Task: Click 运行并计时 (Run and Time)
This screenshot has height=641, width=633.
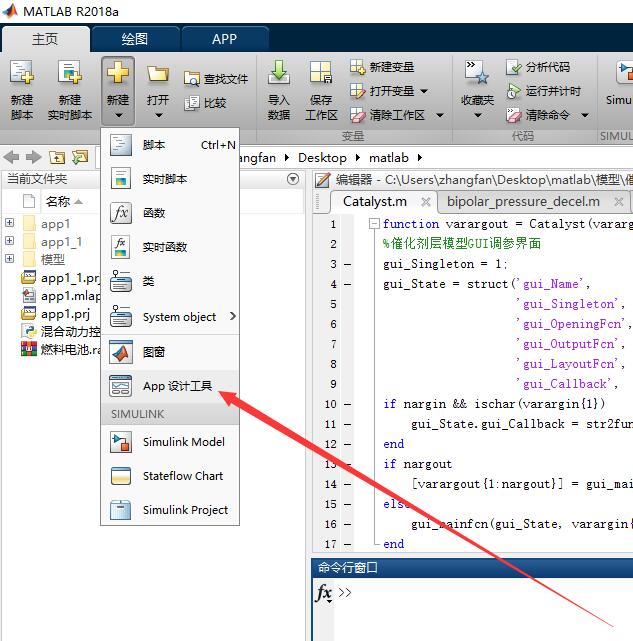Action: pyautogui.click(x=543, y=91)
